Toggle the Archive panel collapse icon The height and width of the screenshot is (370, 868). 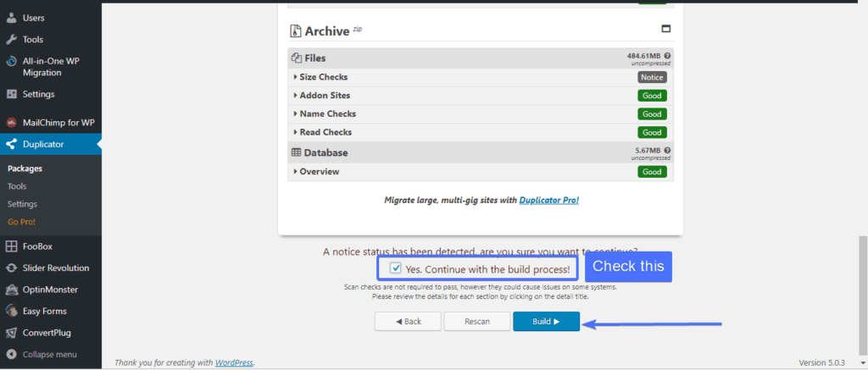pos(666,29)
